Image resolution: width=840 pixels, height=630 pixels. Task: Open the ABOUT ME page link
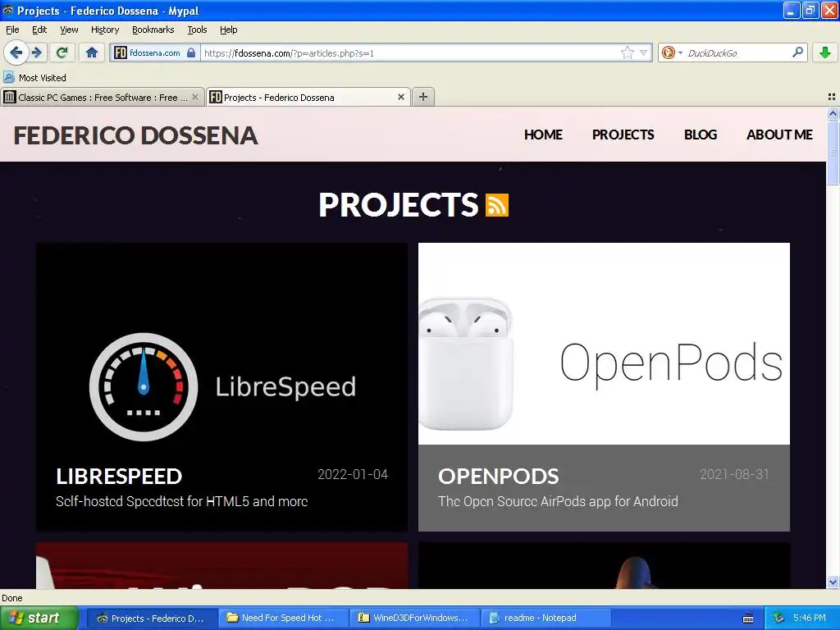click(x=779, y=135)
